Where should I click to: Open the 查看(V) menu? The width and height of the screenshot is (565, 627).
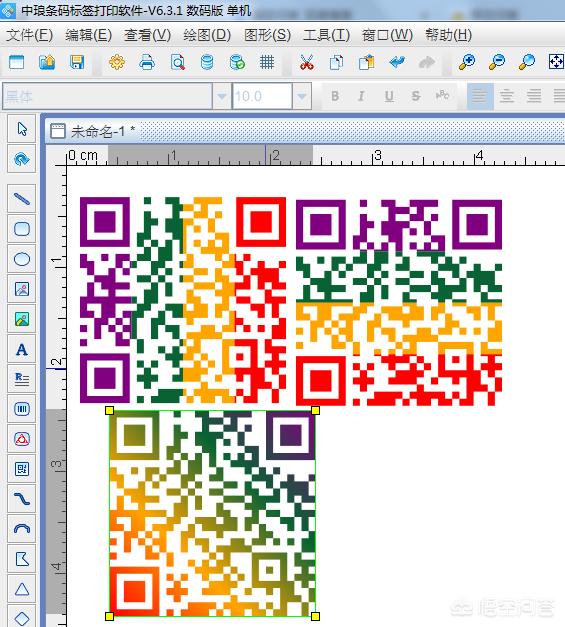pyautogui.click(x=148, y=35)
